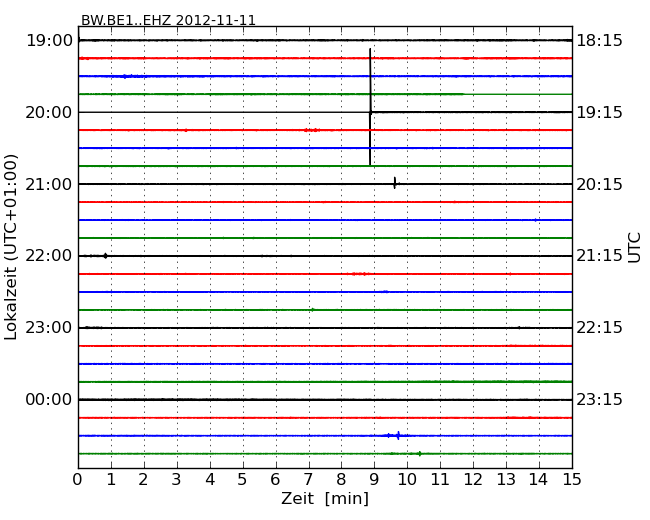The width and height of the screenshot is (650, 520).
Task: Click the red burst near minute 7 below 20:00
Action: 312,130
